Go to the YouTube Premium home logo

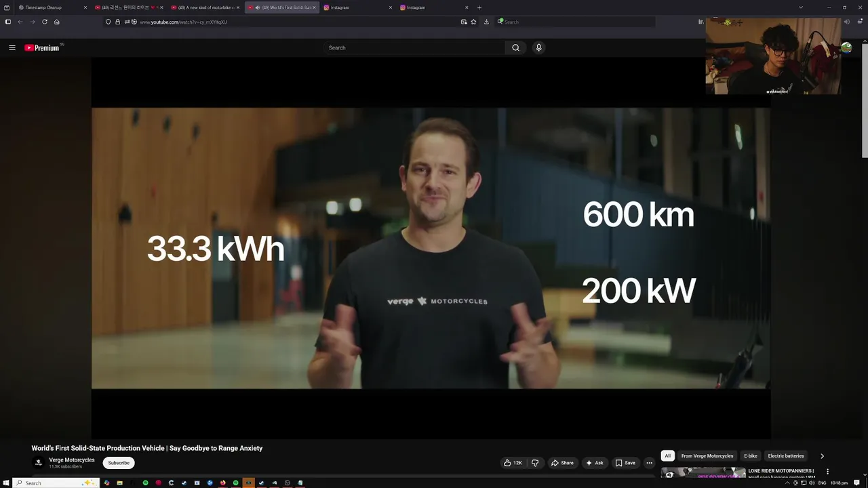coord(42,47)
